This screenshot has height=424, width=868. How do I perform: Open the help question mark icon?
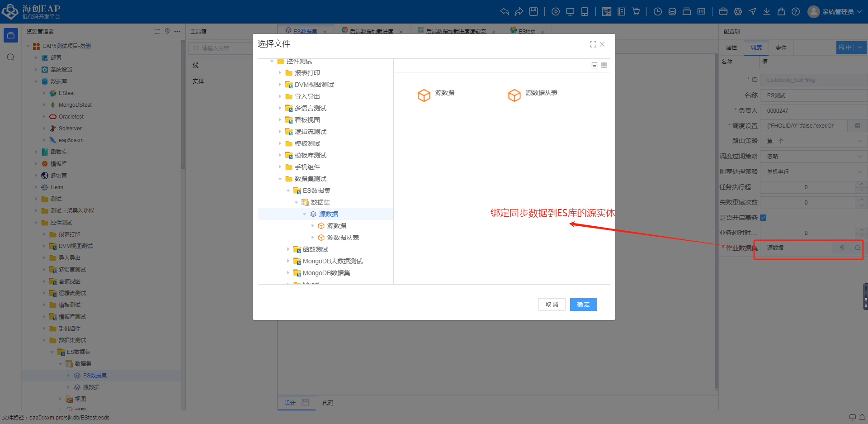tap(796, 12)
